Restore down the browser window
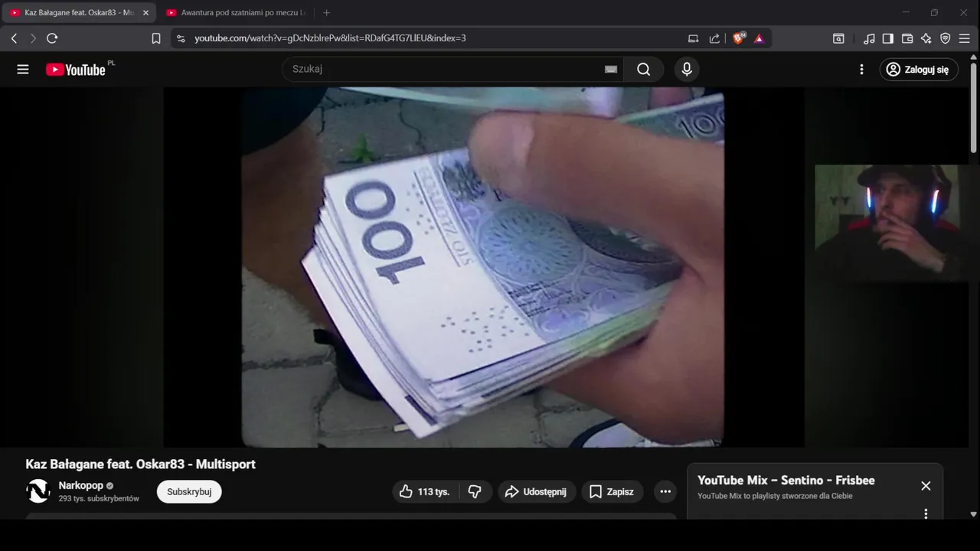Screen dimensions: 980x551 click(x=934, y=12)
